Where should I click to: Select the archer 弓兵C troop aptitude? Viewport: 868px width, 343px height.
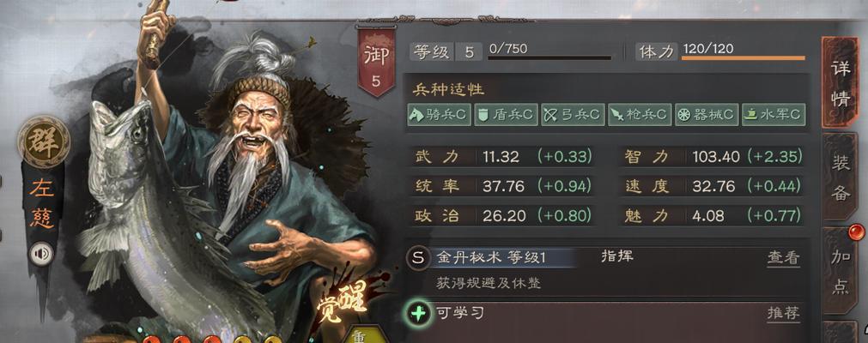pyautogui.click(x=573, y=115)
